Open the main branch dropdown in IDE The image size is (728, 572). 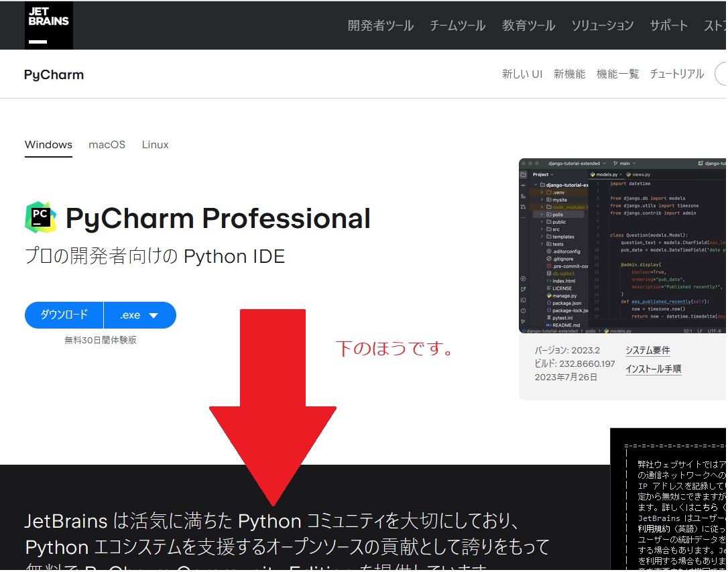pyautogui.click(x=625, y=163)
